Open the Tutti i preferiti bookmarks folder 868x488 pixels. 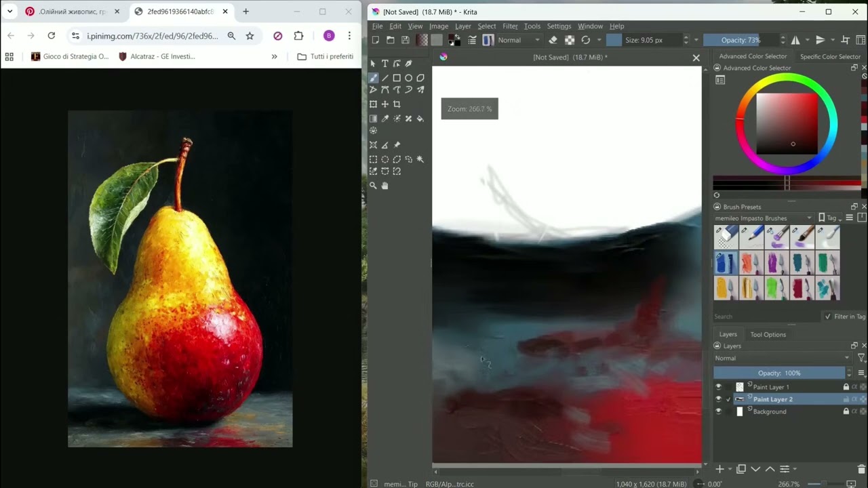pos(325,56)
